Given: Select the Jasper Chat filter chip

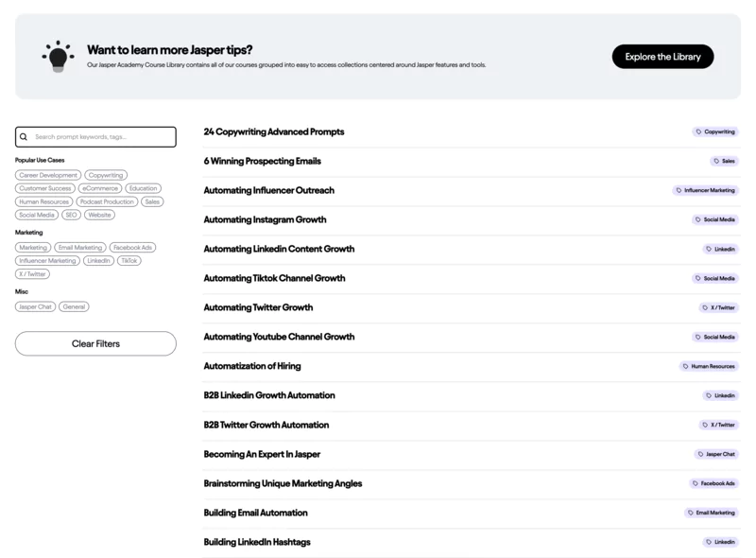Looking at the screenshot, I should tap(35, 306).
